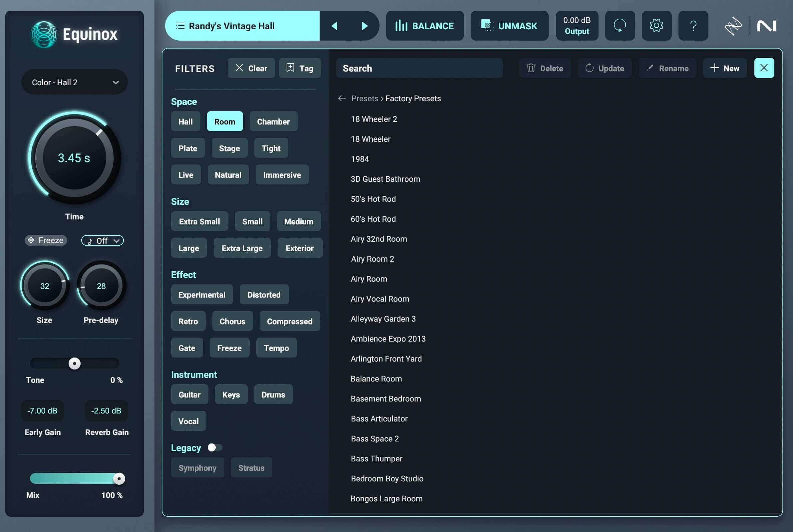Click the Reverb Gain value box
The height and width of the screenshot is (532, 793).
coord(106,411)
